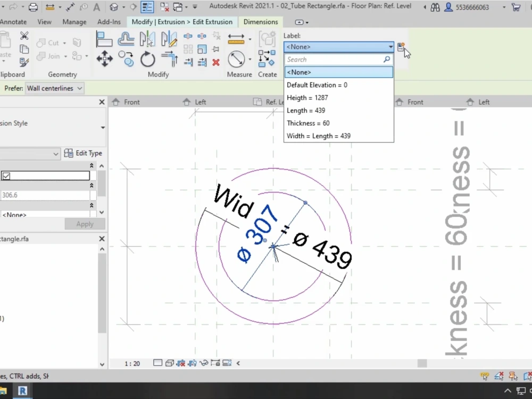
Task: Click the 1 : 20 view scale
Action: [x=132, y=364]
